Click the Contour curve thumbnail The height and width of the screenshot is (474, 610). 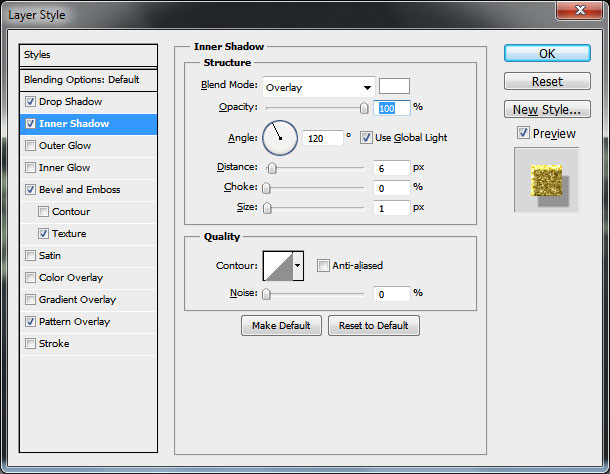(x=278, y=265)
